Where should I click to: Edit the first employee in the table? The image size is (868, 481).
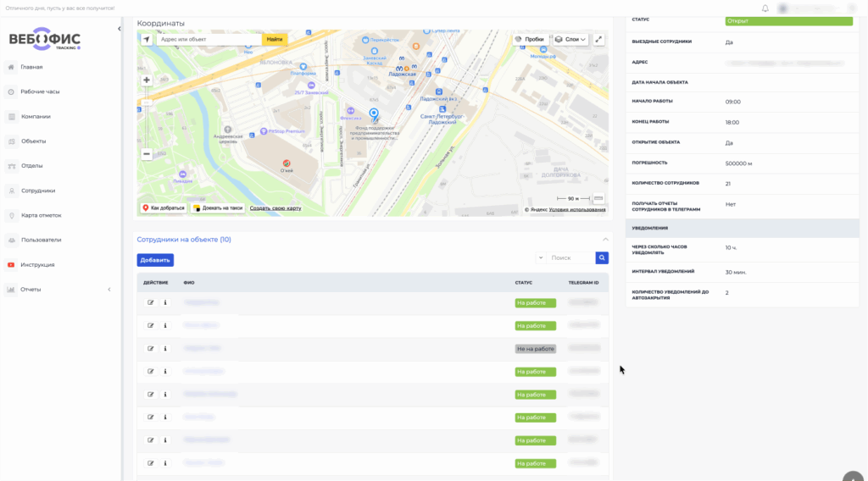pos(151,302)
